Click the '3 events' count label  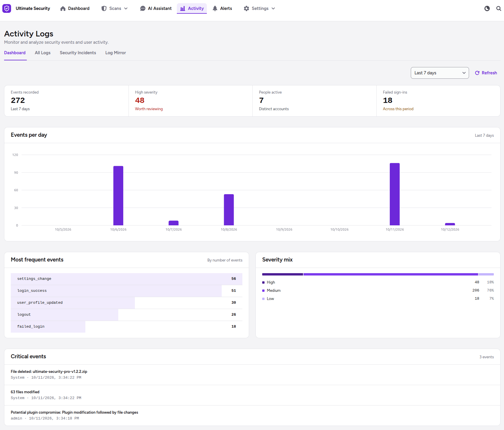(487, 357)
